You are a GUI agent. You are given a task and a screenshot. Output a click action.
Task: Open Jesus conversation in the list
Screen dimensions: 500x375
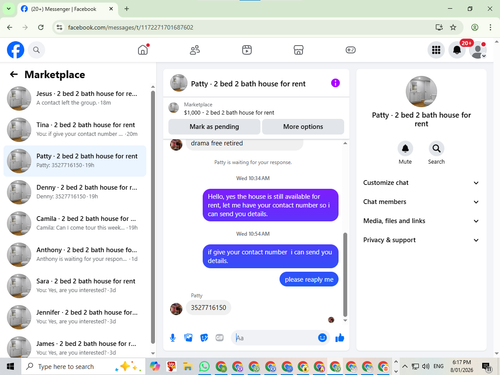75,98
